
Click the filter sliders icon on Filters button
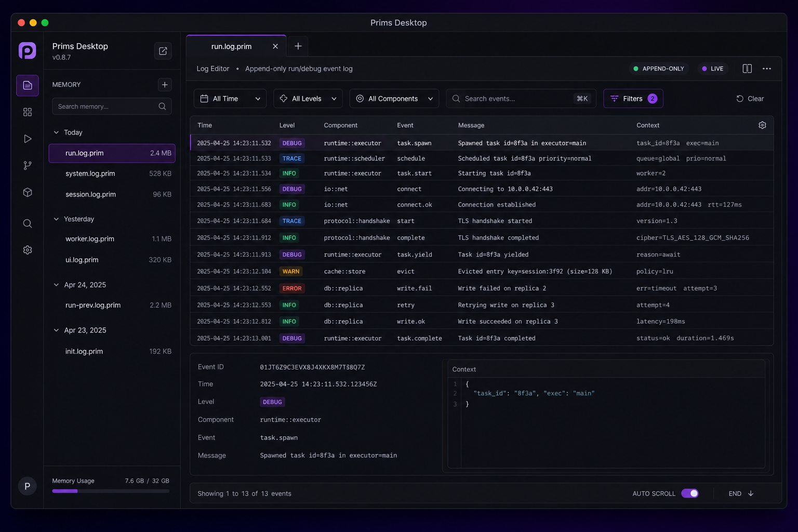pyautogui.click(x=615, y=99)
